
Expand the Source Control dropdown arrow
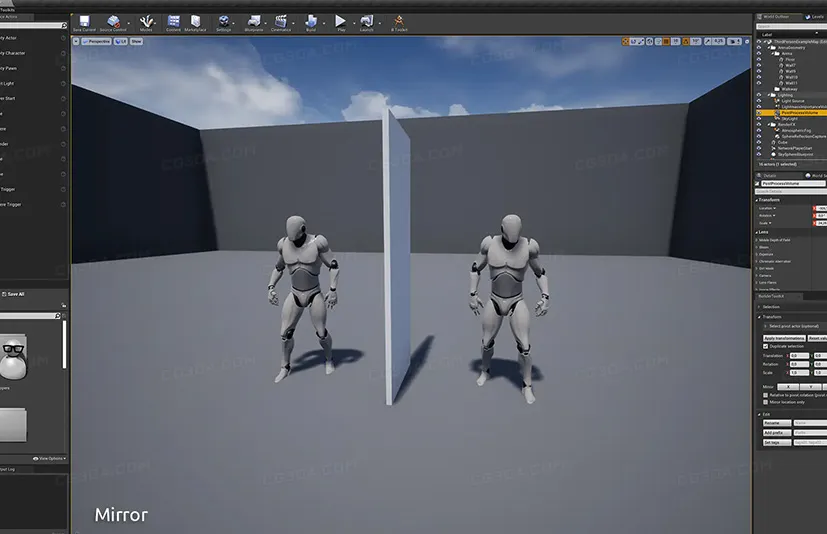tap(129, 23)
